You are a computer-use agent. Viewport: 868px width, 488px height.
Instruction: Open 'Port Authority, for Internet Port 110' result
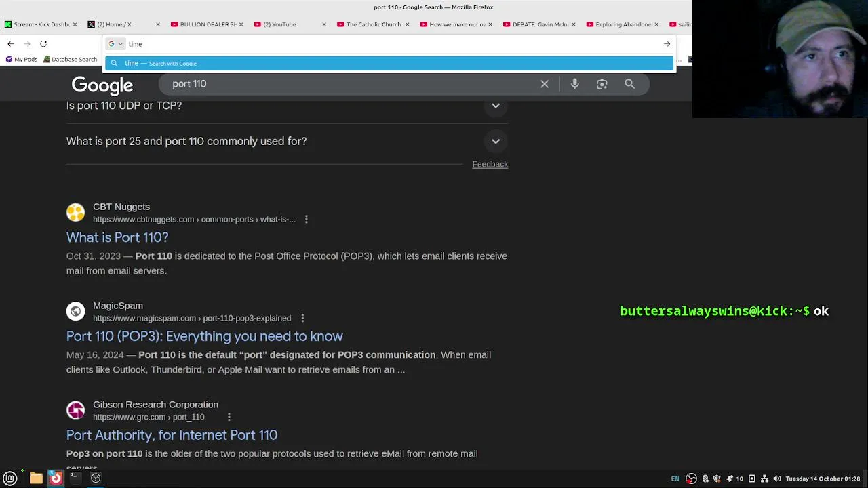(172, 435)
